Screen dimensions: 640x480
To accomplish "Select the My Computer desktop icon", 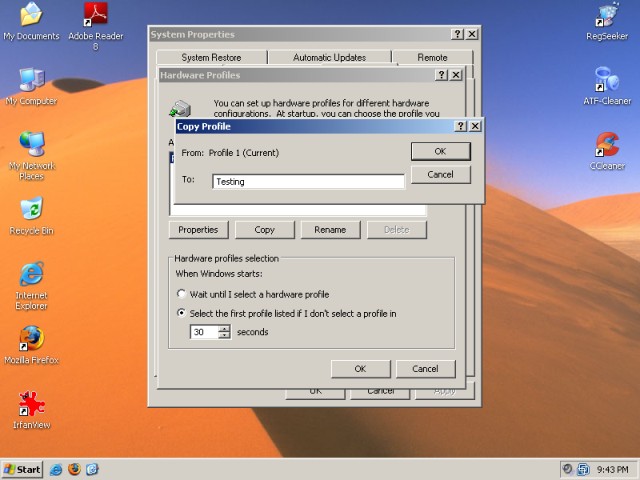I will point(31,87).
